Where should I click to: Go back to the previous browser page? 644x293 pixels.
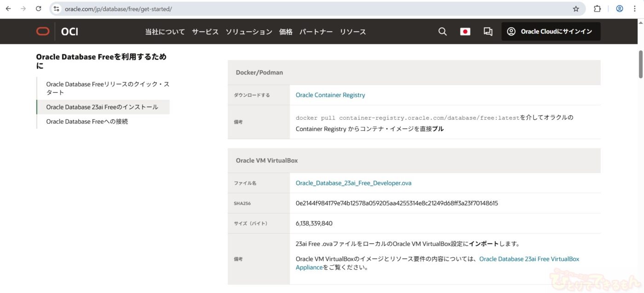(x=8, y=9)
